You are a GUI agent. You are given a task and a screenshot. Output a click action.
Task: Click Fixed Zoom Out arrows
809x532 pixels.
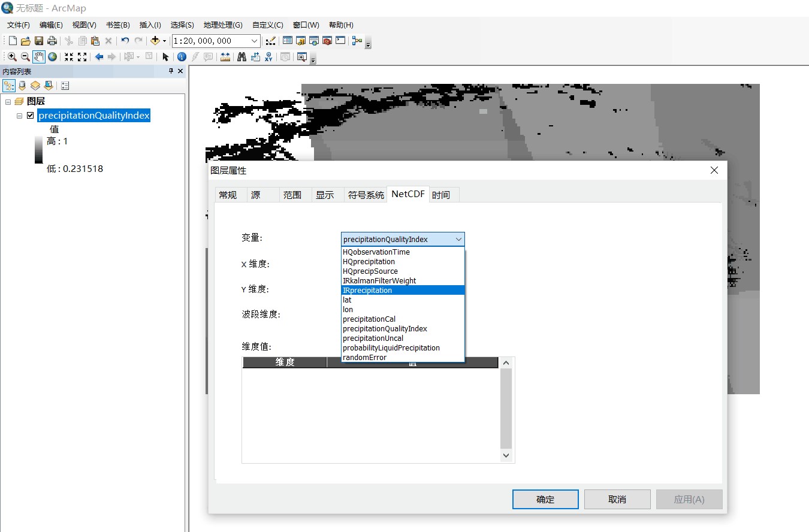click(82, 57)
